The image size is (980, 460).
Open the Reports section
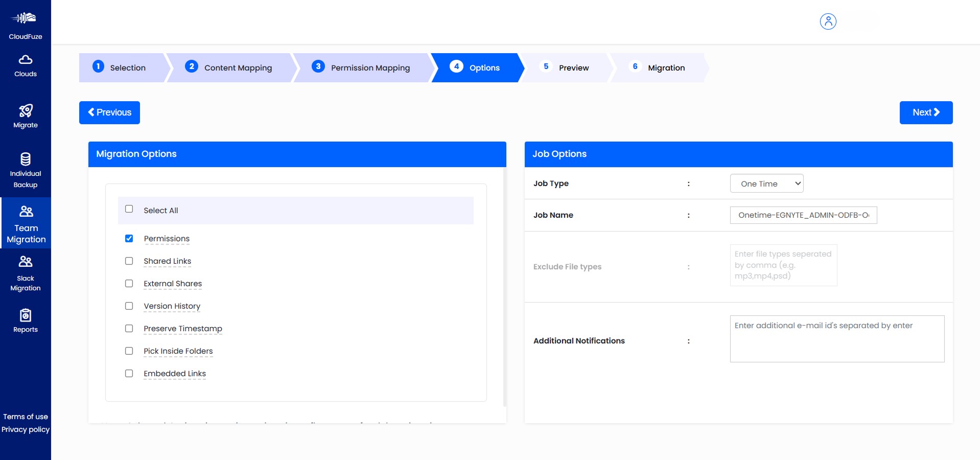(x=26, y=320)
